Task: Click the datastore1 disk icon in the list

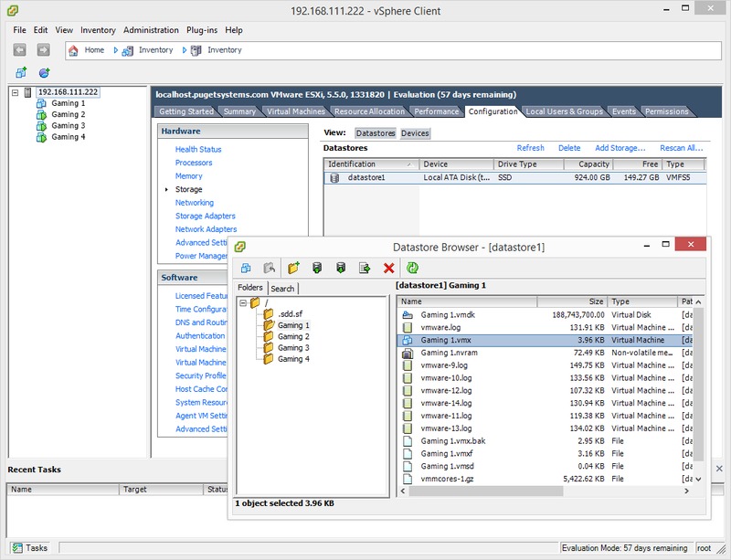Action: pos(334,177)
